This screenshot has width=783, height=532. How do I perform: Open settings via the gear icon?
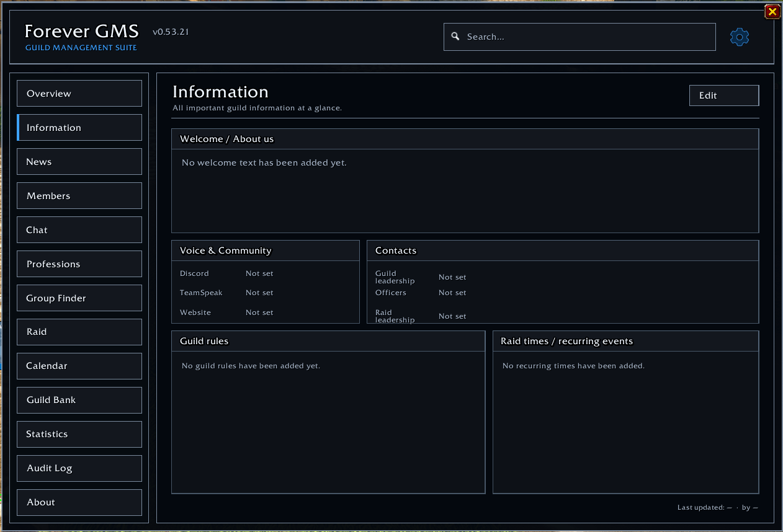pyautogui.click(x=739, y=37)
